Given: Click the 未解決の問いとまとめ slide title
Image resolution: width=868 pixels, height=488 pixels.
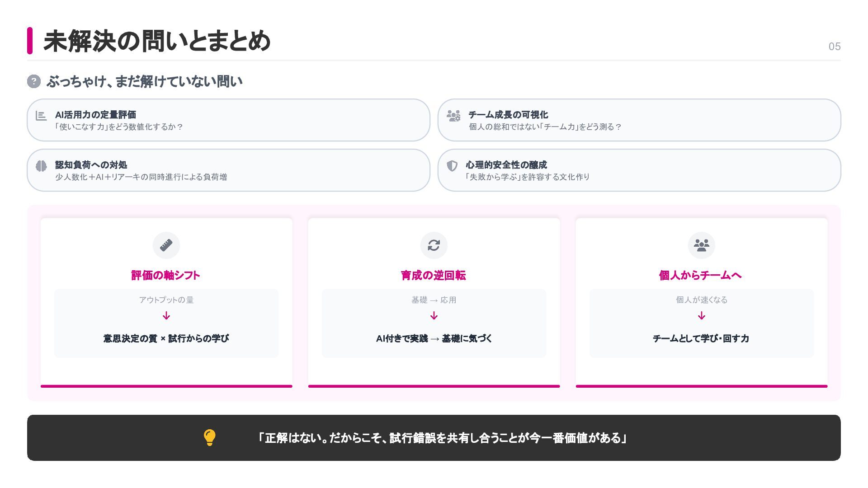Looking at the screenshot, I should tap(157, 41).
